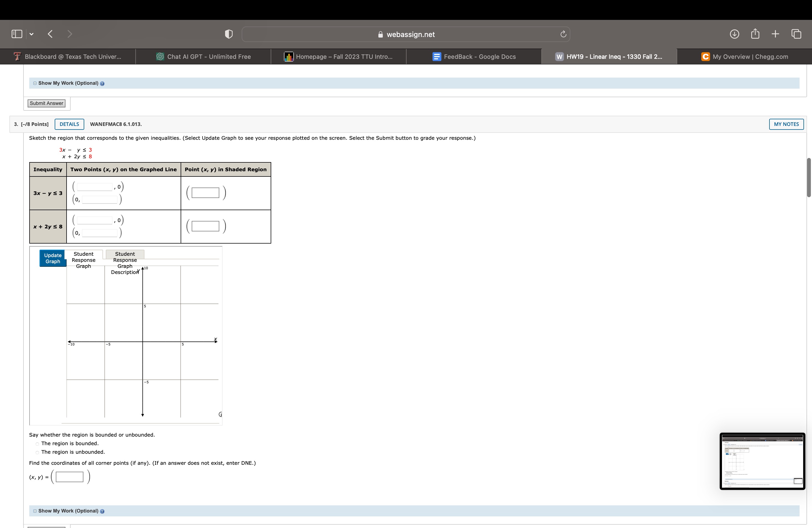Open the sidebar tab group dropdown chevron
Image resolution: width=812 pixels, height=528 pixels.
[x=31, y=34]
